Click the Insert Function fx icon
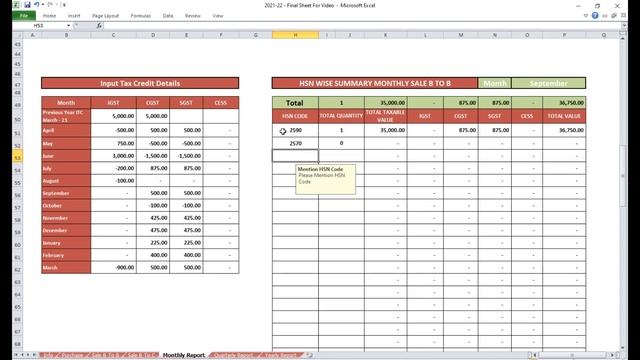Screen dimensions: 640x360 pos(99,25)
